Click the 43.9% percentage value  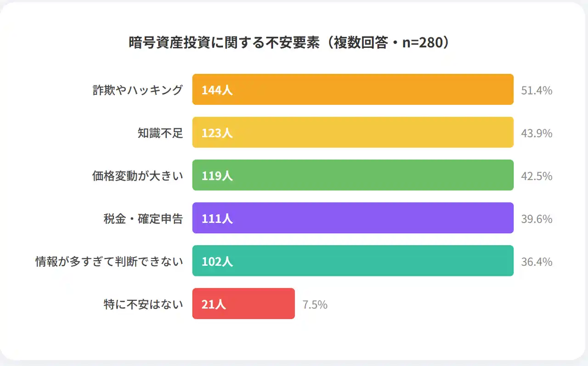537,133
